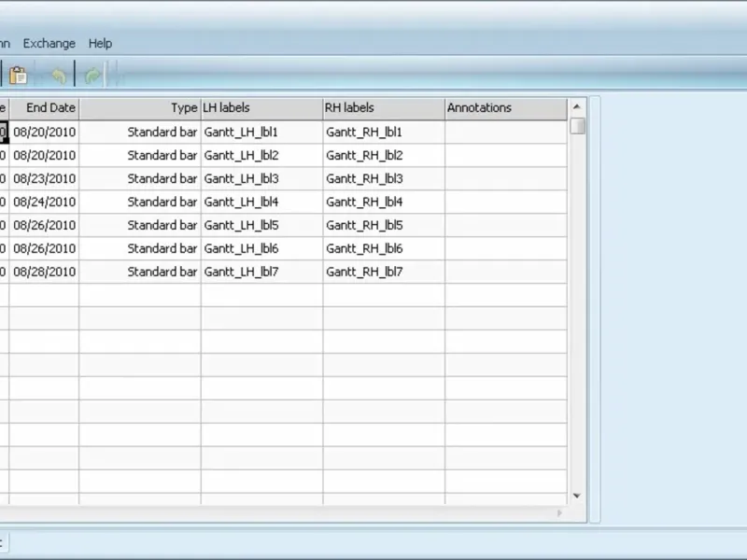Image resolution: width=747 pixels, height=560 pixels.
Task: Click the Redo arrow icon
Action: click(x=92, y=76)
